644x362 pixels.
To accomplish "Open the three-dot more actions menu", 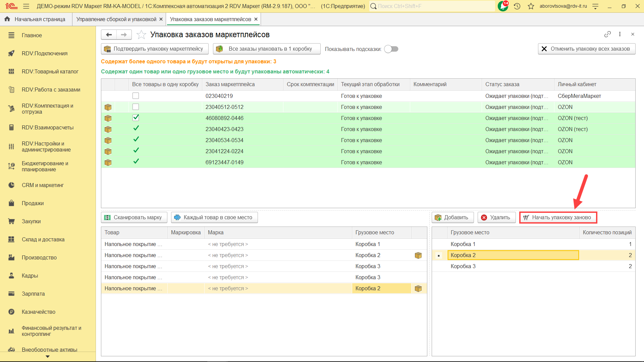I will [620, 34].
